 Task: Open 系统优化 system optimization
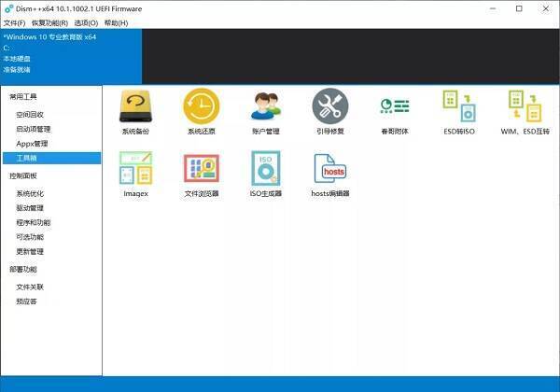30,193
